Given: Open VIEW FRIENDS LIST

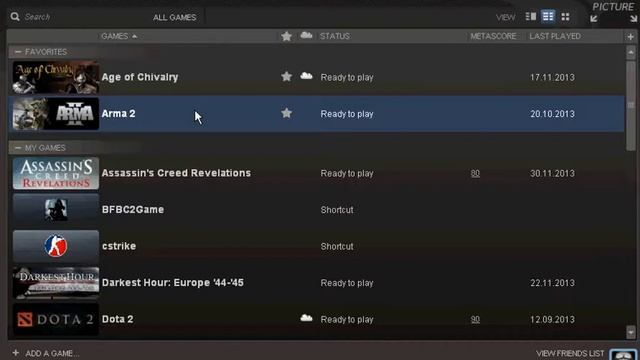Looking at the screenshot, I should [x=570, y=353].
